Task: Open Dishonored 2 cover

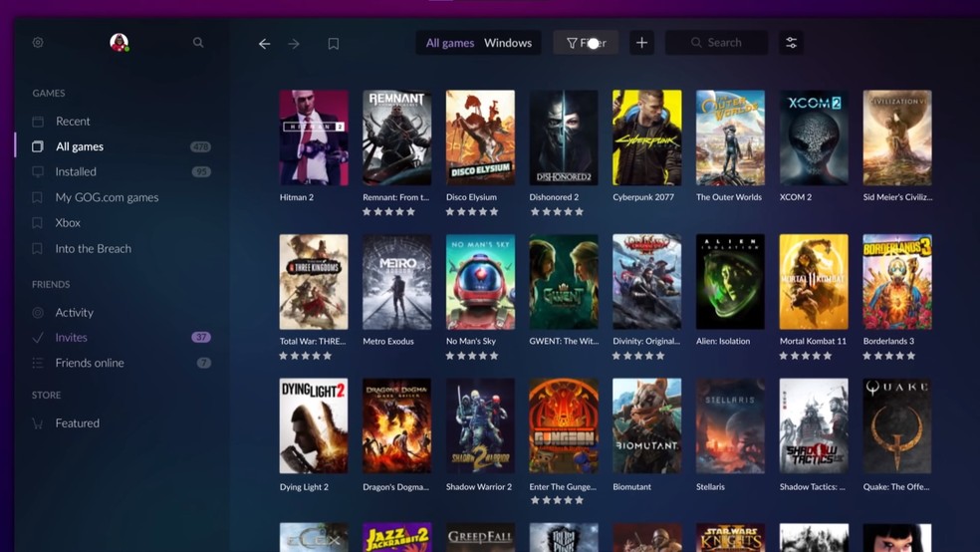Action: point(564,138)
